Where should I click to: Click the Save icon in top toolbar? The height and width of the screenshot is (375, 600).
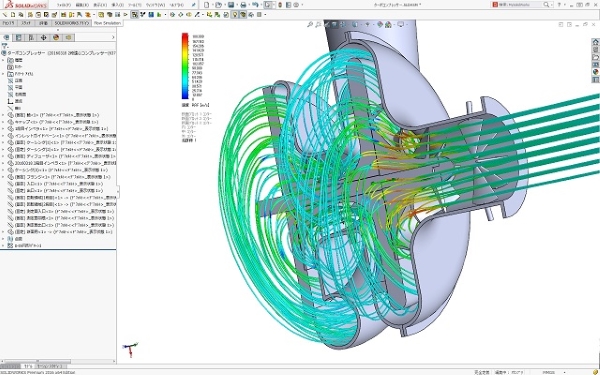pos(231,5)
